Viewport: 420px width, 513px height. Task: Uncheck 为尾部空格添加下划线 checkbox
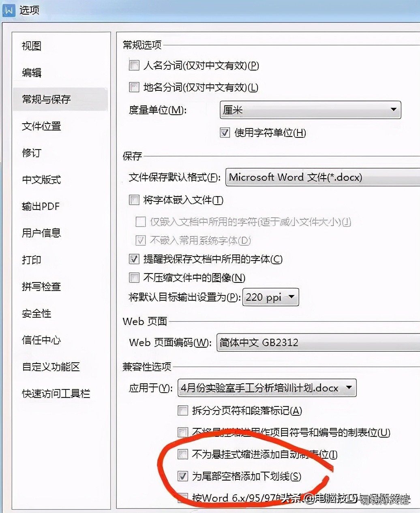[183, 476]
